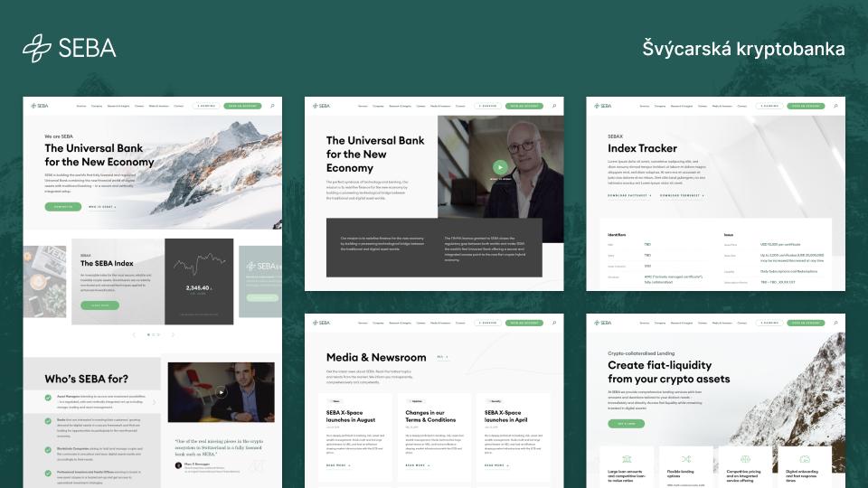Click the crossed arrows icon above Flexible lending options
This screenshot has height=488, width=868.
pos(686,459)
